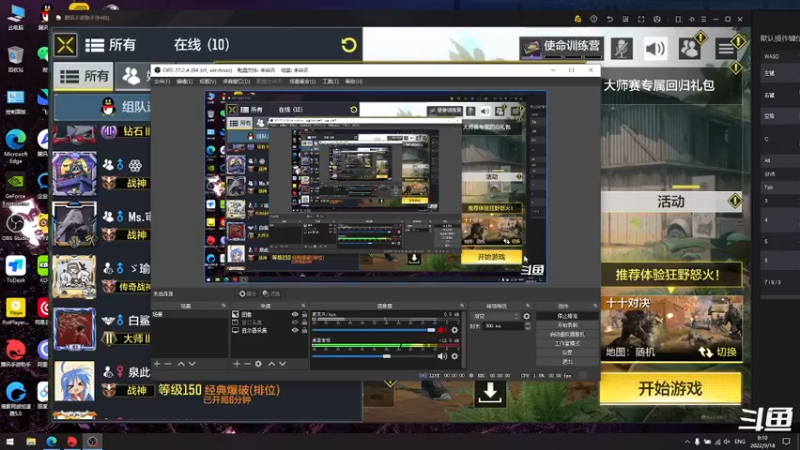Screen dimensions: 800x450
Task: Open transition properties gear icon
Action: [x=527, y=316]
